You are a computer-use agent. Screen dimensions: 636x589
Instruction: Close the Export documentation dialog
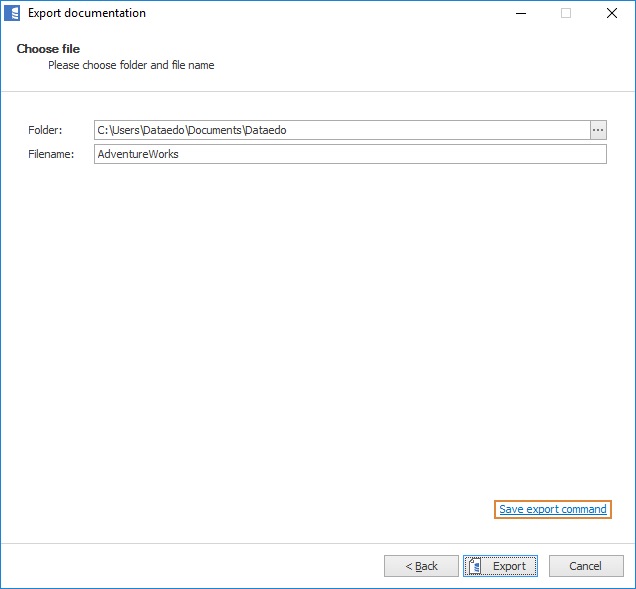(611, 13)
